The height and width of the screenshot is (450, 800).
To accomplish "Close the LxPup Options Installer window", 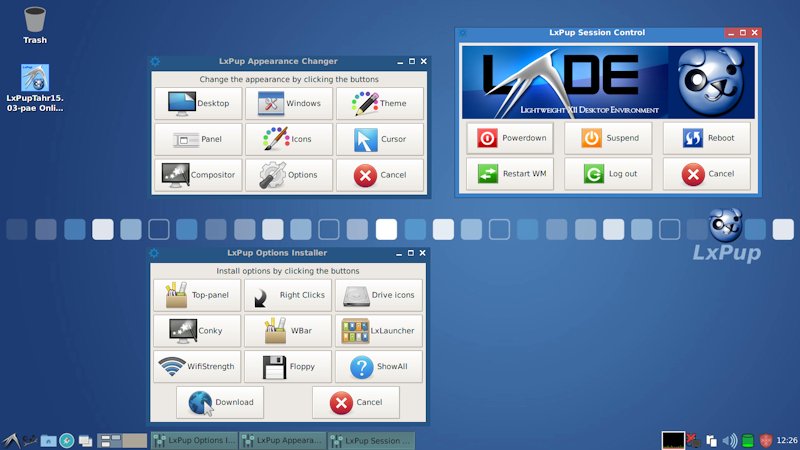I will point(422,253).
